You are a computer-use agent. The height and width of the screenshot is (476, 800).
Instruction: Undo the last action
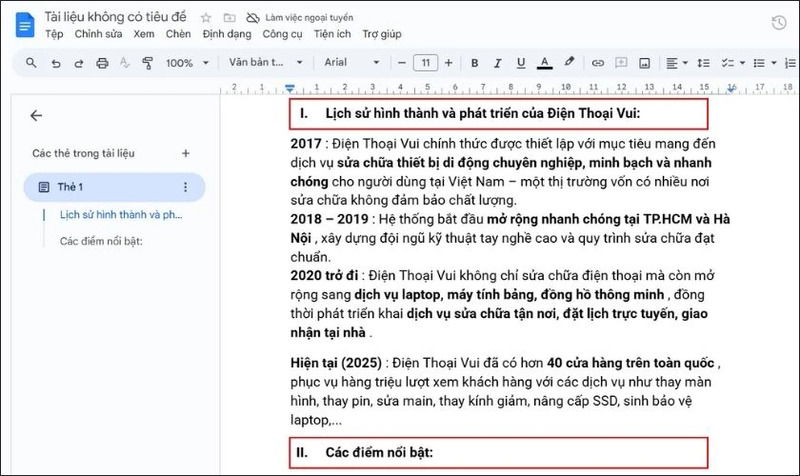click(x=55, y=63)
